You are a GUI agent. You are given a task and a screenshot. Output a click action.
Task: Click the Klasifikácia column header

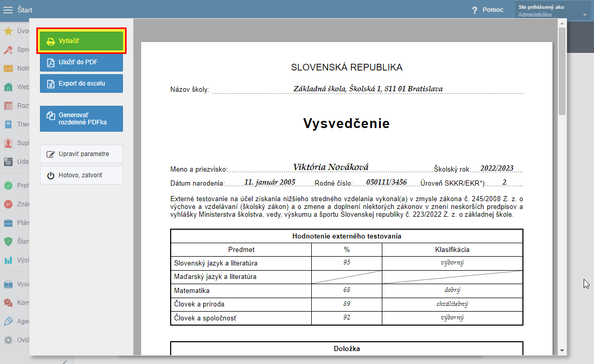(x=452, y=249)
